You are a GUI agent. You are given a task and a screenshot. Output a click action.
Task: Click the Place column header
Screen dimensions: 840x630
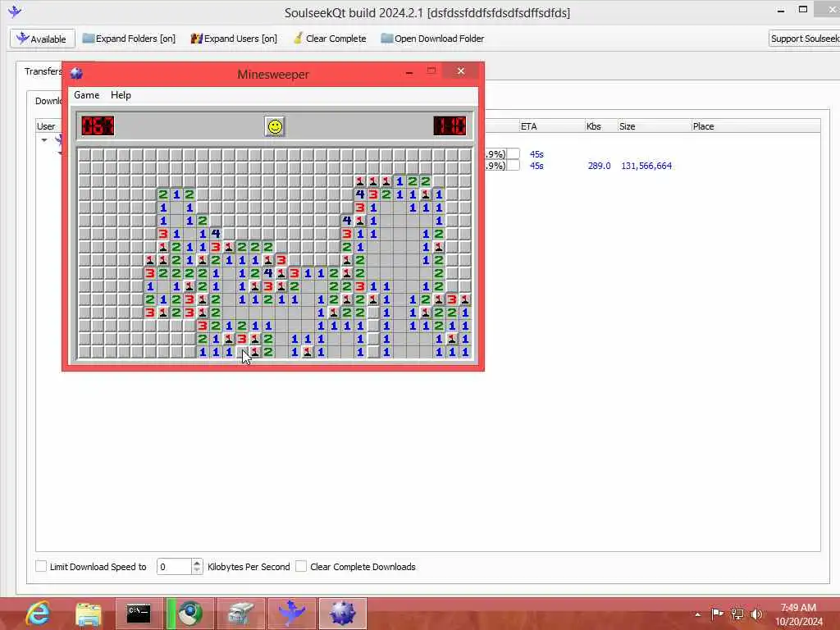[756, 126]
